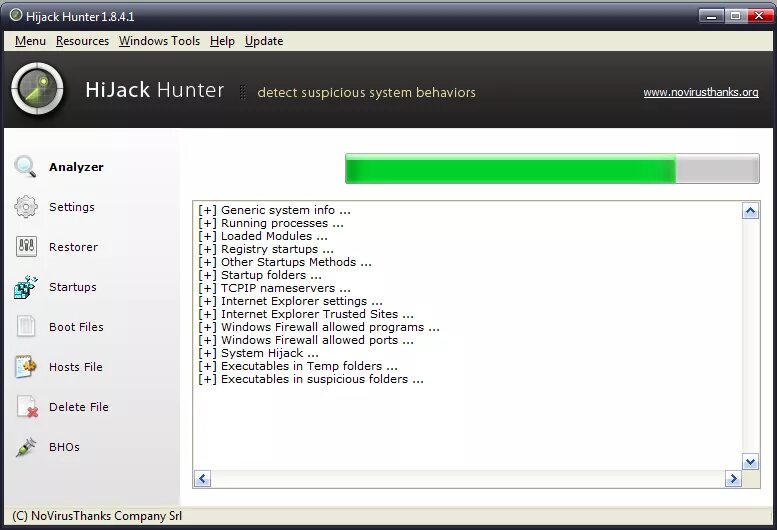Select the 'Startup folders' log line
This screenshot has height=530, width=777.
tap(260, 275)
